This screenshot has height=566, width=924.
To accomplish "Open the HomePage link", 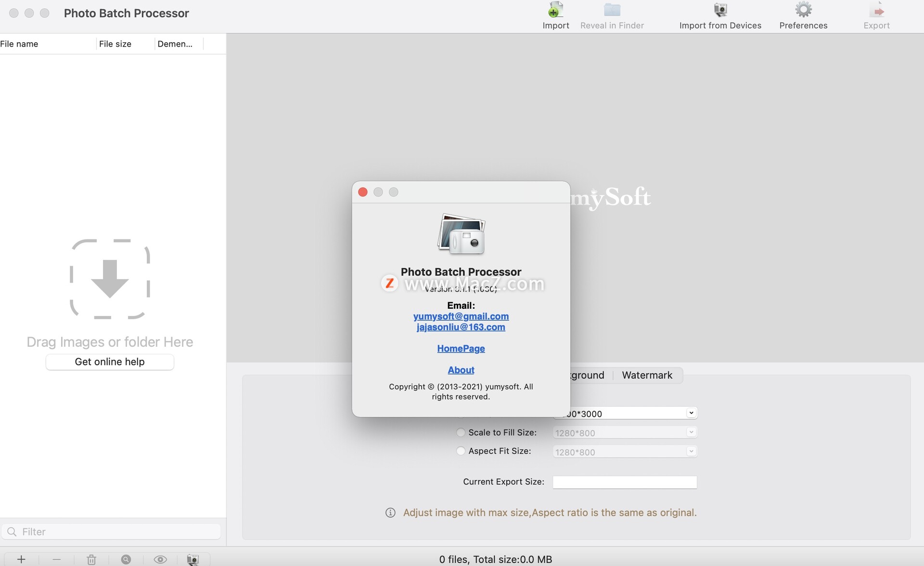I will point(461,348).
